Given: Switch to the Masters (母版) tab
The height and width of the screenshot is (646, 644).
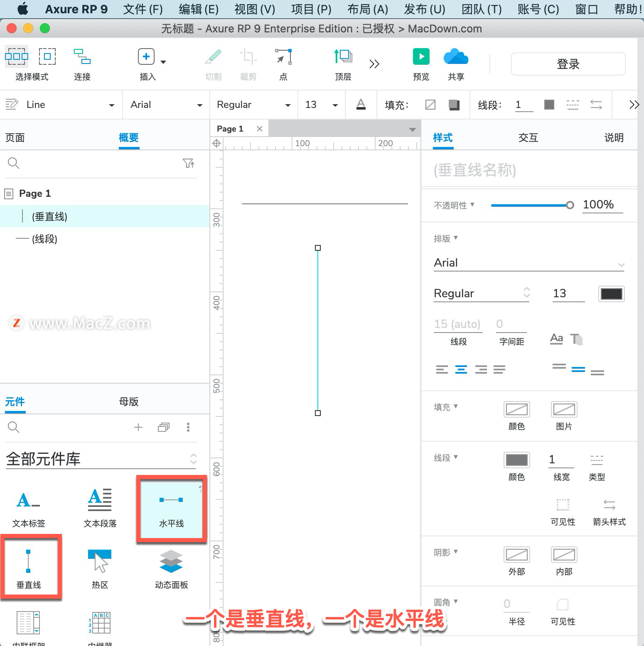Looking at the screenshot, I should click(129, 402).
